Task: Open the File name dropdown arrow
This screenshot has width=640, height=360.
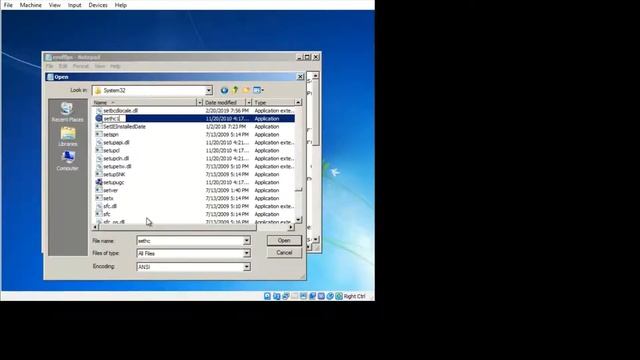Action: [247, 241]
